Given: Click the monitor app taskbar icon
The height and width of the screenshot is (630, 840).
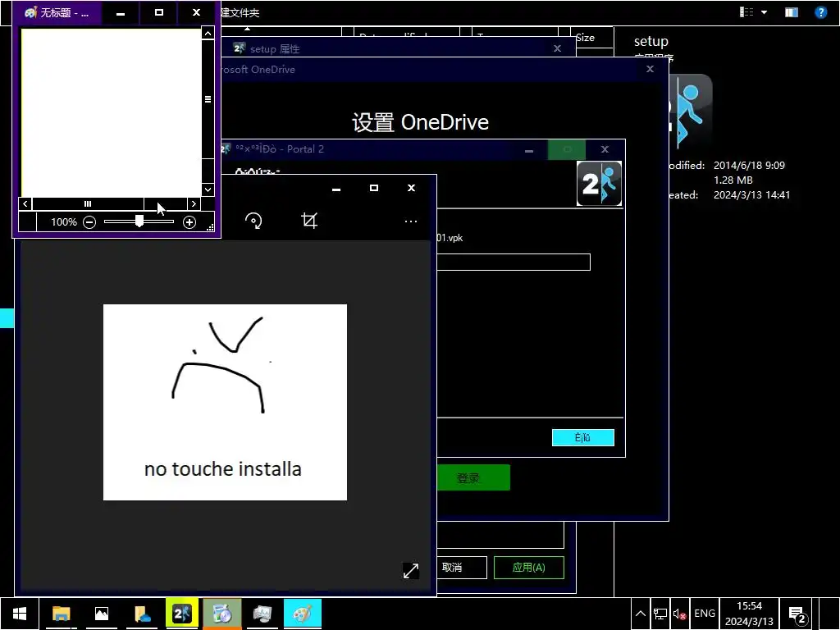Looking at the screenshot, I should pyautogui.click(x=262, y=614).
